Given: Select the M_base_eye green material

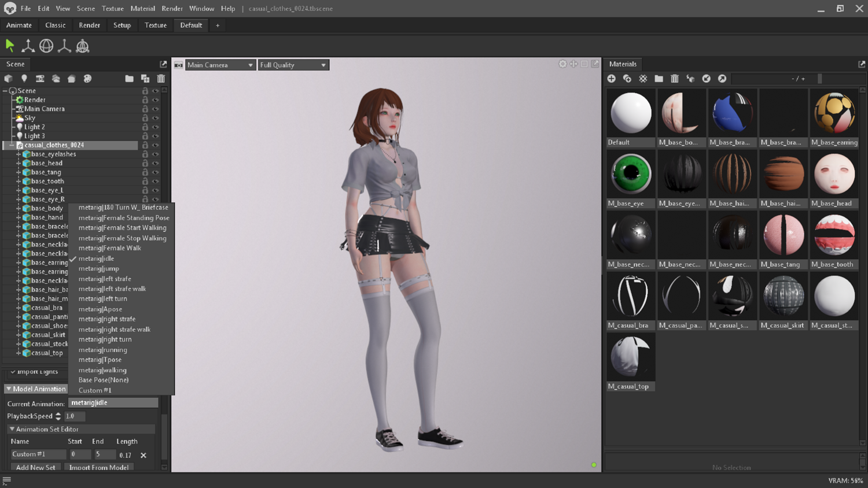Looking at the screenshot, I should [x=631, y=179].
